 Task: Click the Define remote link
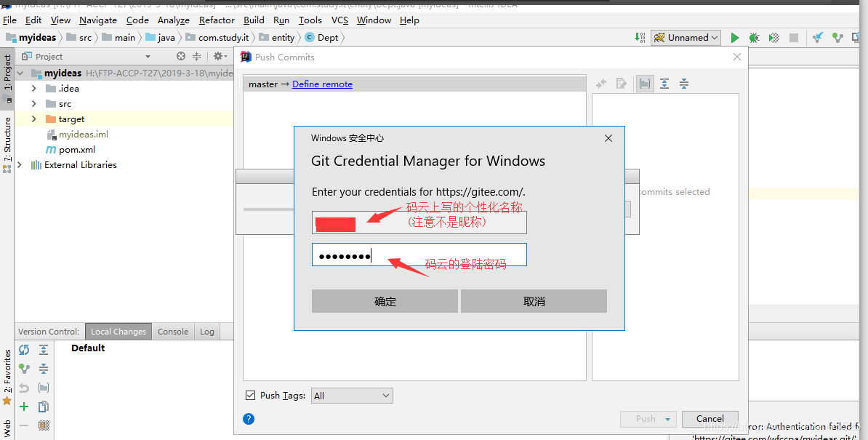tap(322, 84)
